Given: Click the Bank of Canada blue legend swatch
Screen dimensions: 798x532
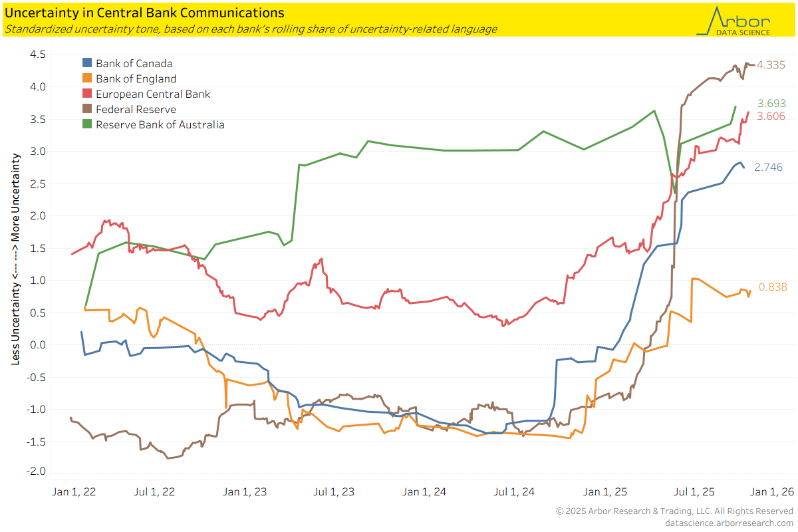Looking at the screenshot, I should tap(86, 63).
